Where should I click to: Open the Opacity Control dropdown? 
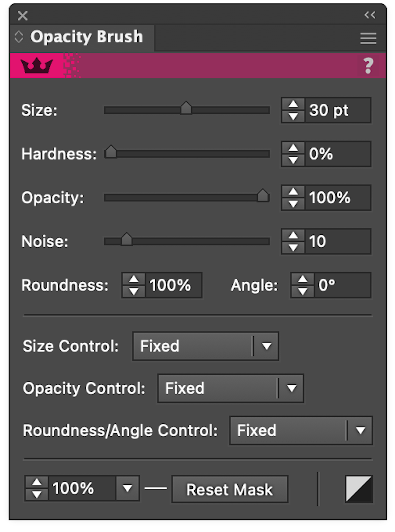pyautogui.click(x=292, y=388)
